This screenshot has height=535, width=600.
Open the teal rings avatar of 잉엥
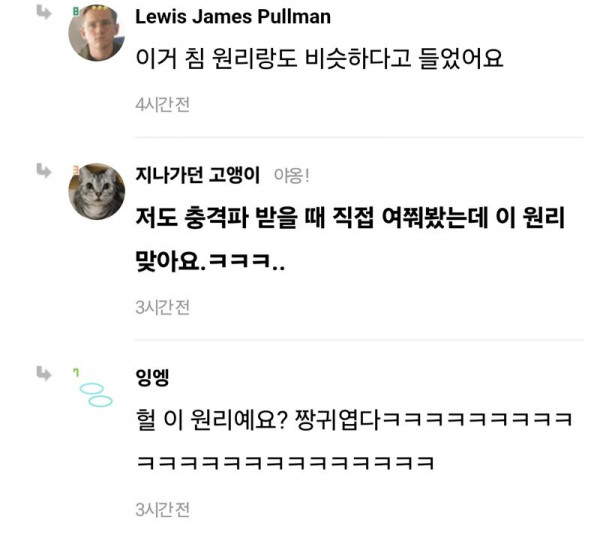[96, 394]
